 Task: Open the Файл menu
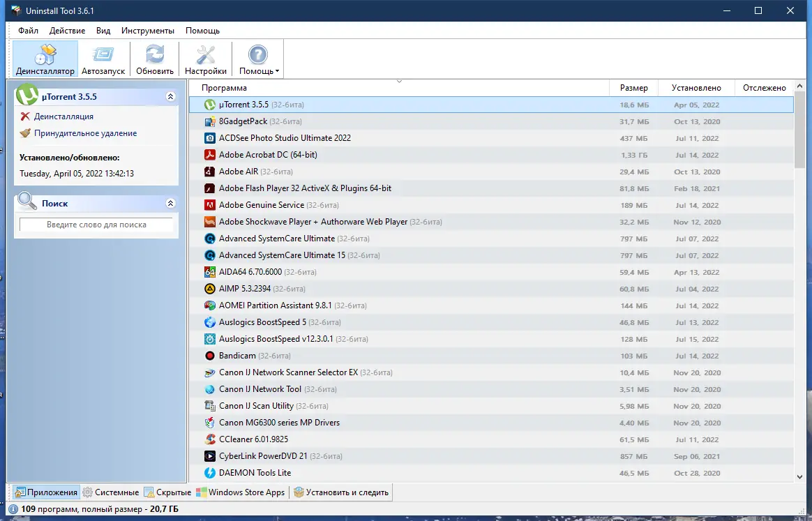[x=28, y=31]
